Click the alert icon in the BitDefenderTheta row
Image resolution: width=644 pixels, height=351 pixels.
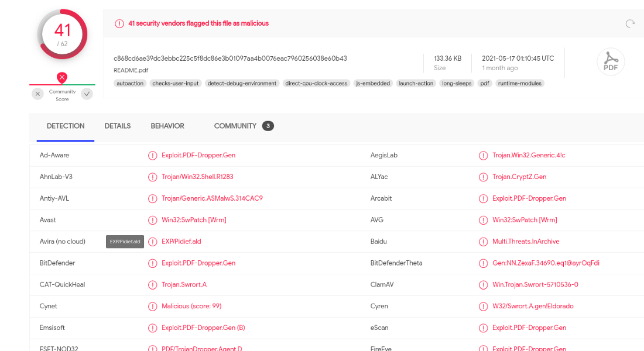(x=484, y=263)
